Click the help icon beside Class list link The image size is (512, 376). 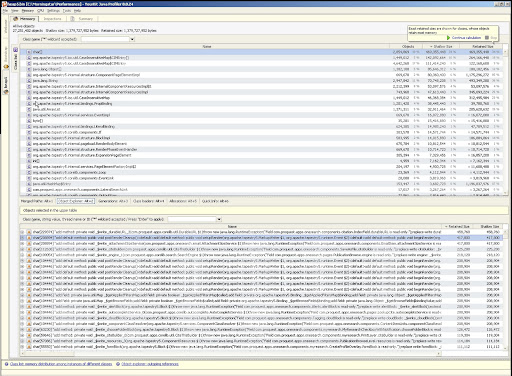[6, 364]
